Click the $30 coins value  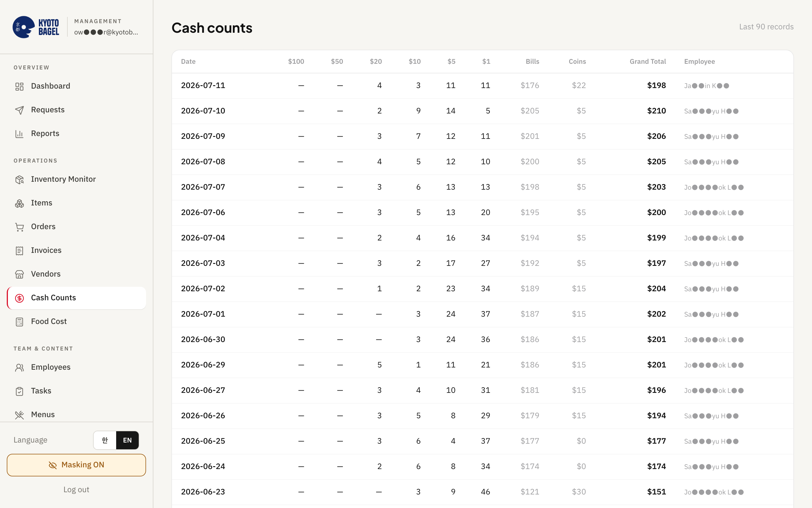[x=579, y=492]
